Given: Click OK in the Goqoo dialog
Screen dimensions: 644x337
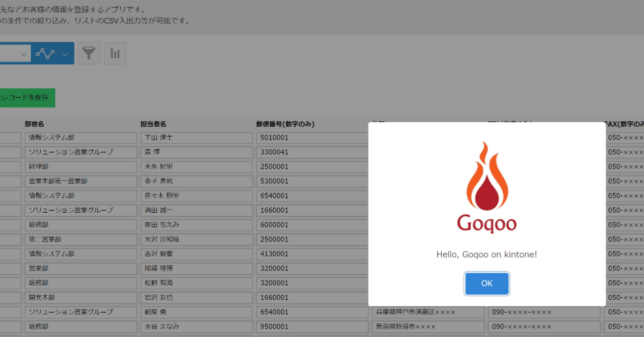Looking at the screenshot, I should [486, 283].
